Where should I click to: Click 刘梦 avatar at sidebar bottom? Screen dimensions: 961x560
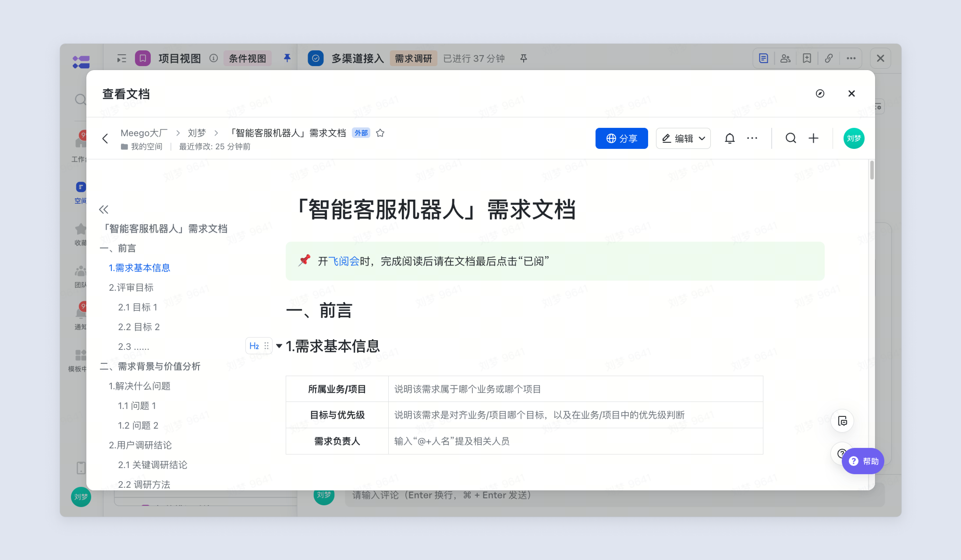click(81, 497)
